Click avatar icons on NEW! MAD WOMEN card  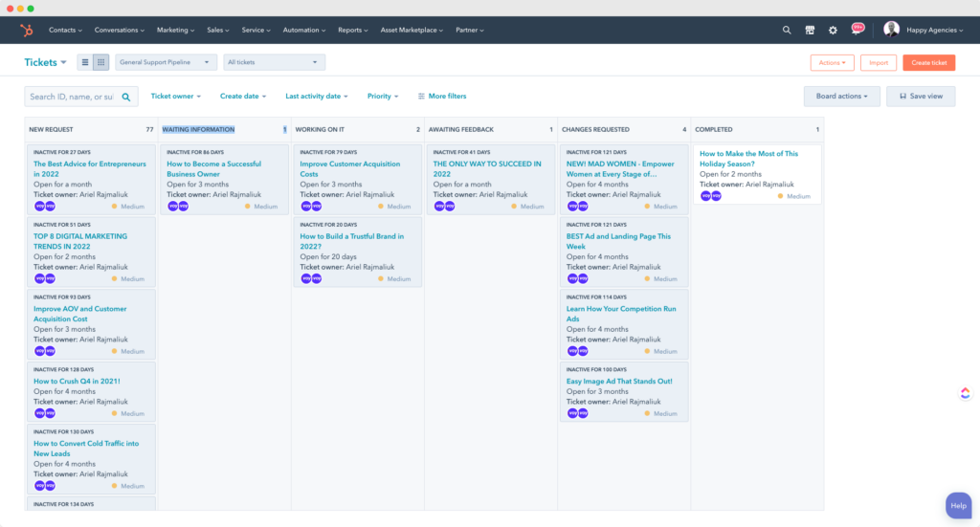click(x=577, y=206)
